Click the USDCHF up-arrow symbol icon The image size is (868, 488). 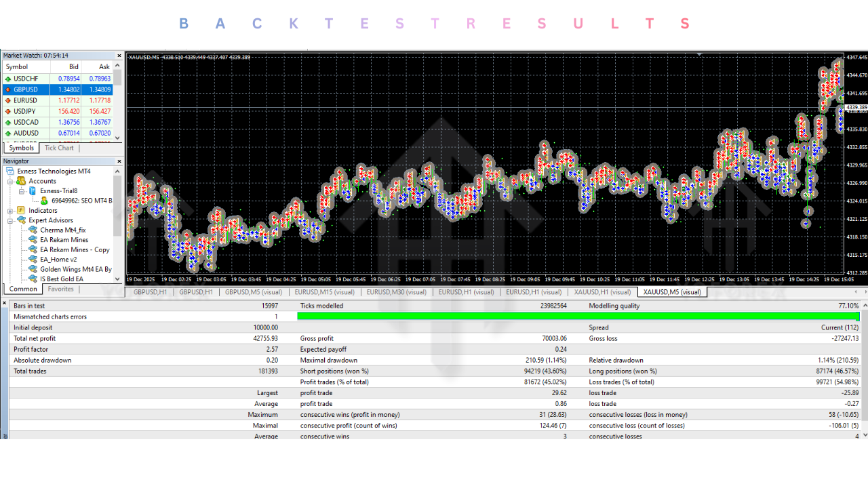point(7,79)
